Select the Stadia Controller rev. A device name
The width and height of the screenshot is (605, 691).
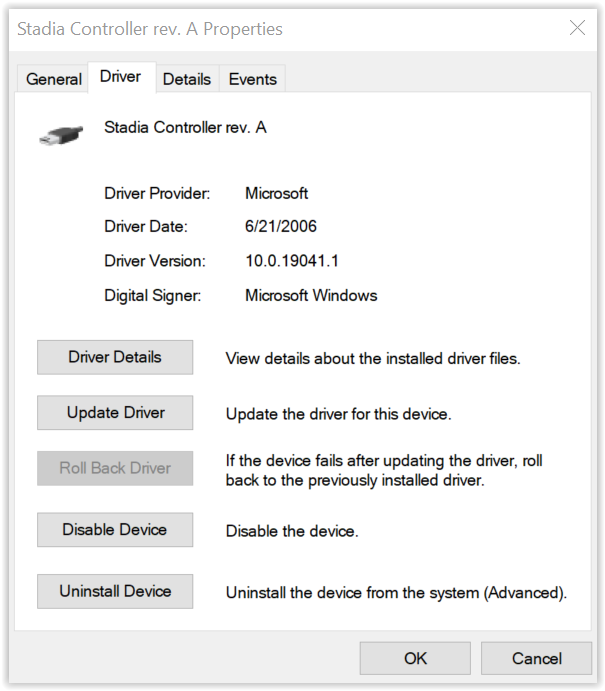click(185, 127)
